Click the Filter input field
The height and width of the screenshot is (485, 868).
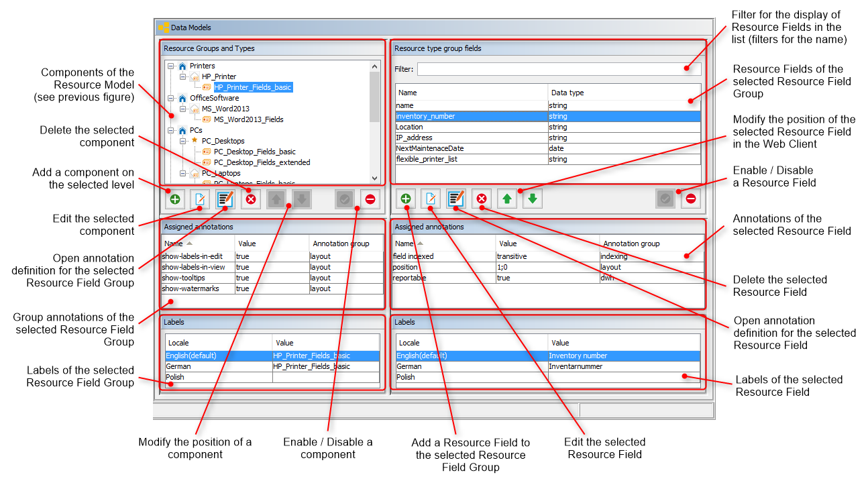pyautogui.click(x=557, y=68)
